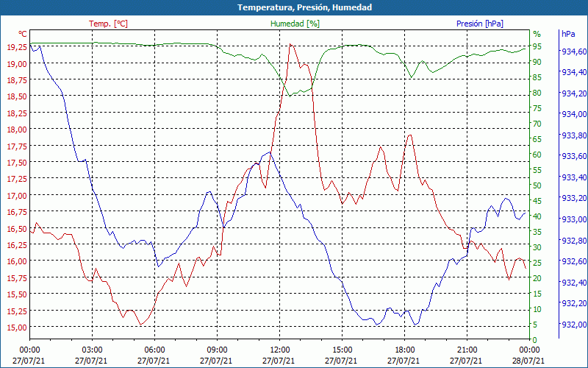588x368 pixels.
Task: Click the 'hPa' unit label on pressure axis
Action: click(x=568, y=34)
